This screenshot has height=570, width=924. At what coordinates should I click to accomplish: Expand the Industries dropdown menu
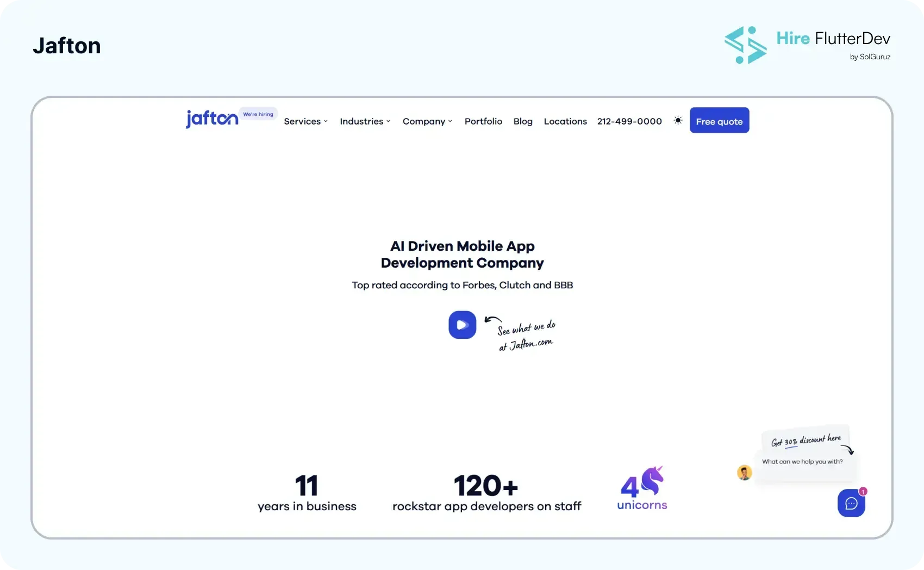365,121
